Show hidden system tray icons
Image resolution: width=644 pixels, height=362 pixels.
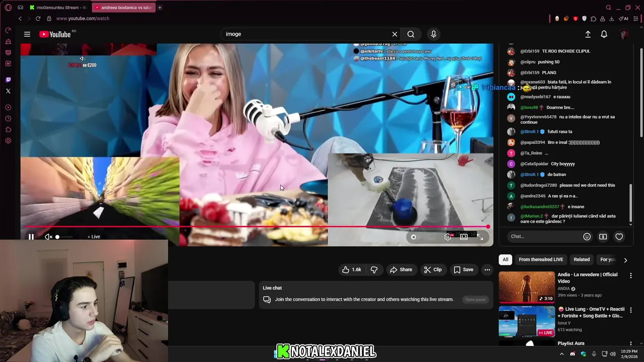point(562,354)
